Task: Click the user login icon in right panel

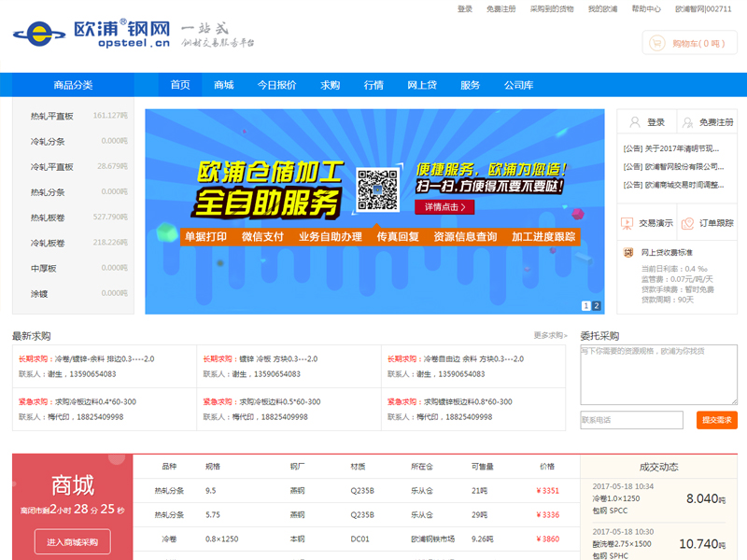Action: [x=635, y=122]
